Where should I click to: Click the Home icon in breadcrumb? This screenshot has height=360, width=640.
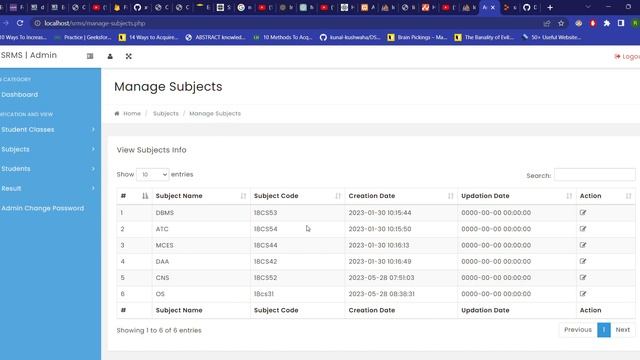click(117, 113)
